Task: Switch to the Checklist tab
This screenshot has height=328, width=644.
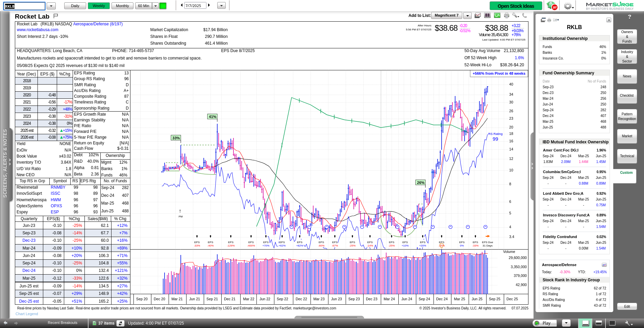Action: pos(627,96)
